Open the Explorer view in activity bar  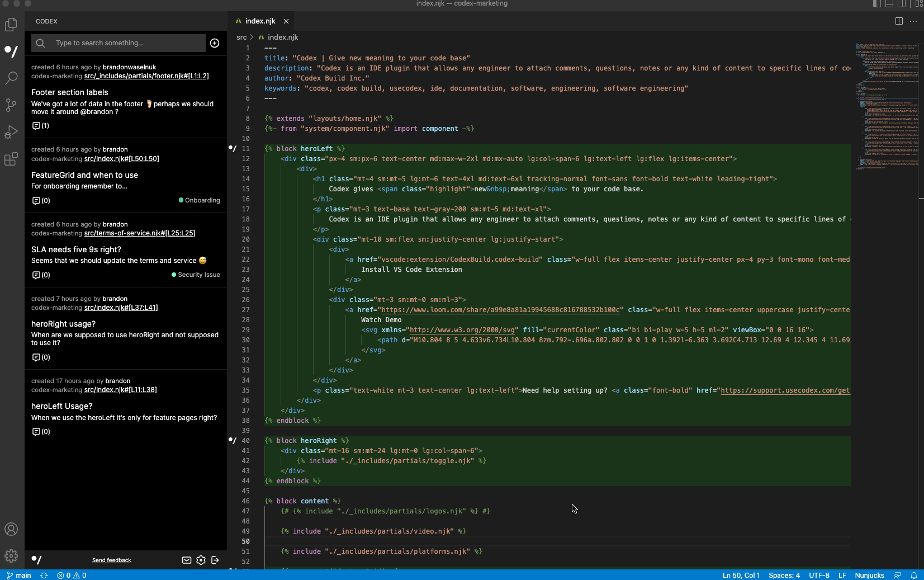(11, 25)
